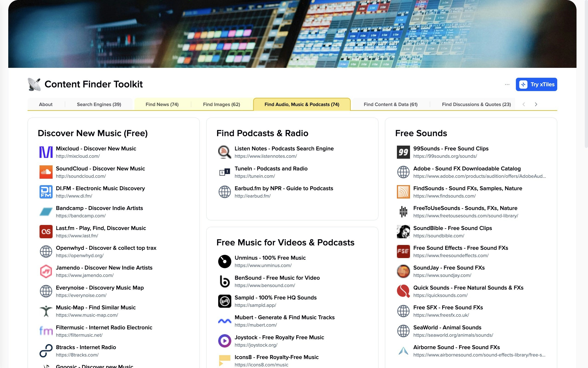This screenshot has width=588, height=368.
Task: Open Icons8 - Free Royalty-Free Music link
Action: click(x=276, y=357)
